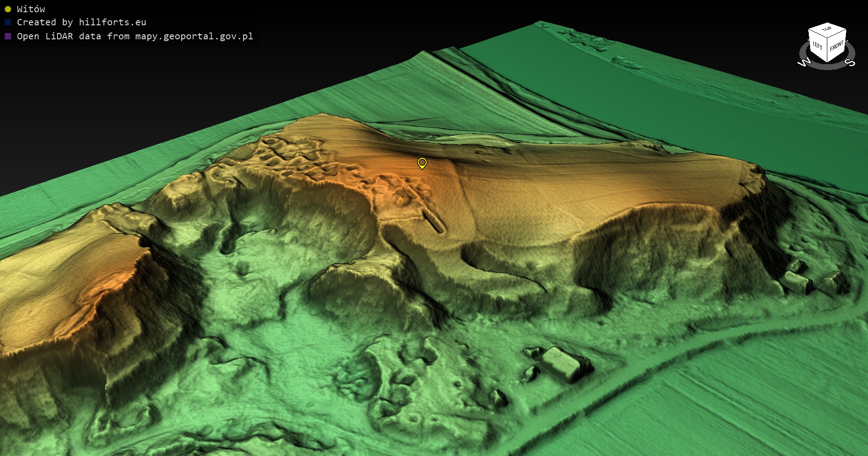The width and height of the screenshot is (868, 456).
Task: Open the Created by hillforts.eu link
Action: [x=81, y=22]
